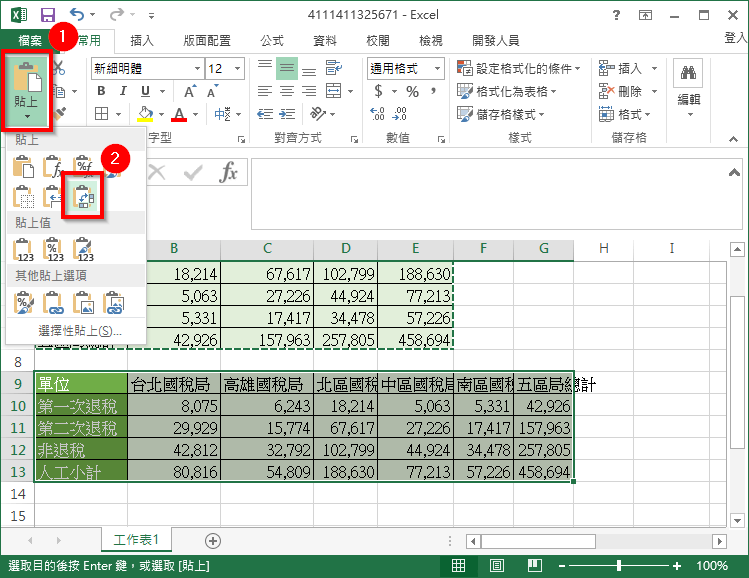Increase indent in alignment group
Screen dimensions: 749x578
pos(287,114)
